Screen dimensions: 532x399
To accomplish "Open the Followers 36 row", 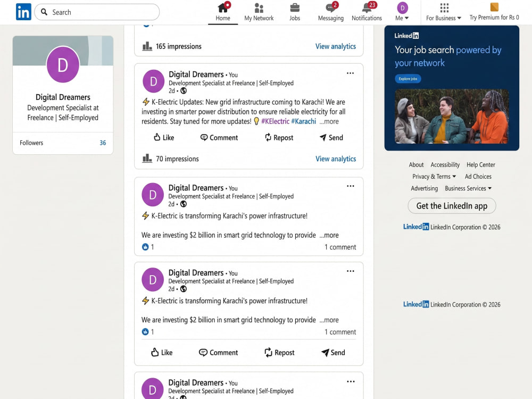I will tap(63, 143).
